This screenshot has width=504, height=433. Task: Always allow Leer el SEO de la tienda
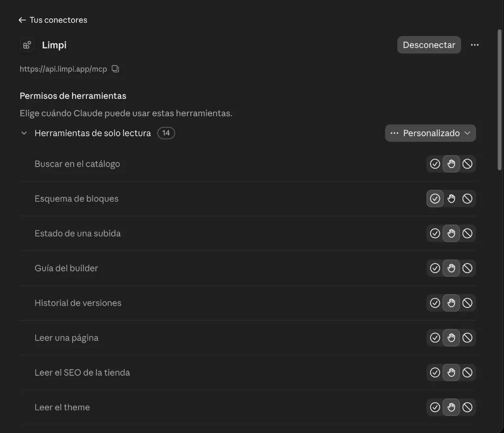tap(435, 373)
